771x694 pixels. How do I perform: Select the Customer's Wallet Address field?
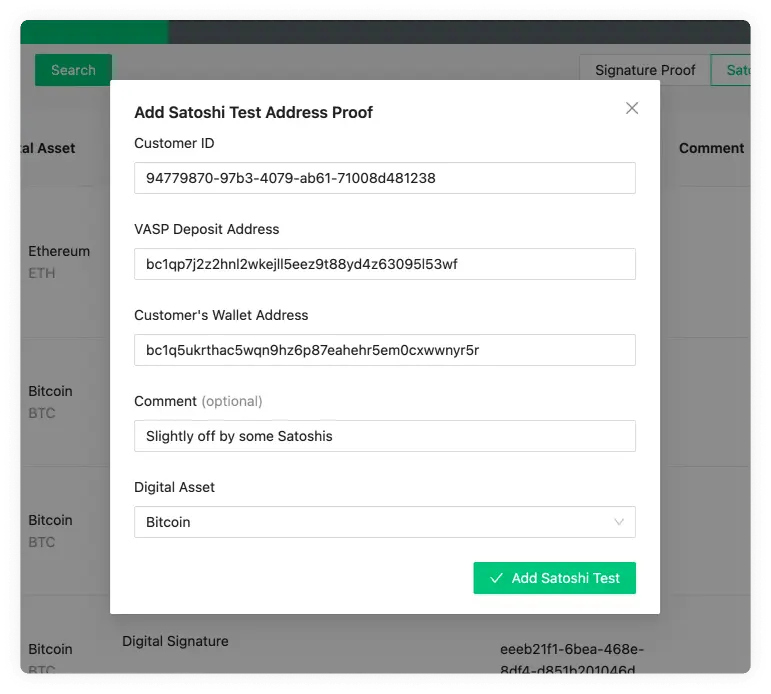385,350
